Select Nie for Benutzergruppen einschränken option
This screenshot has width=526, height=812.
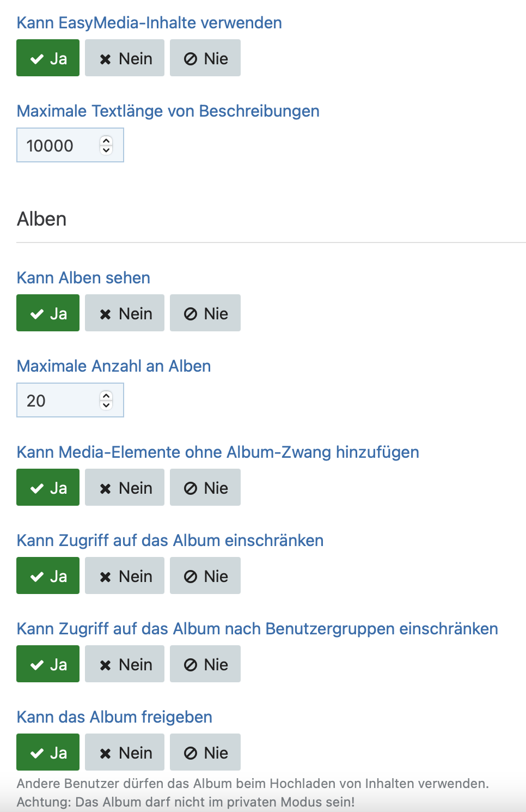[205, 664]
